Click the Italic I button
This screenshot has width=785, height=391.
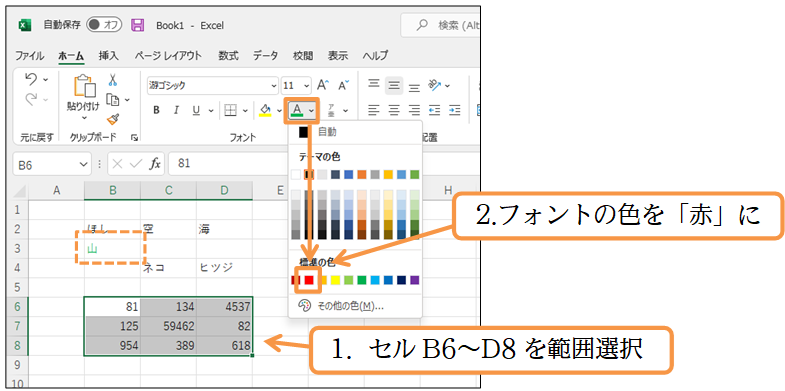click(176, 110)
